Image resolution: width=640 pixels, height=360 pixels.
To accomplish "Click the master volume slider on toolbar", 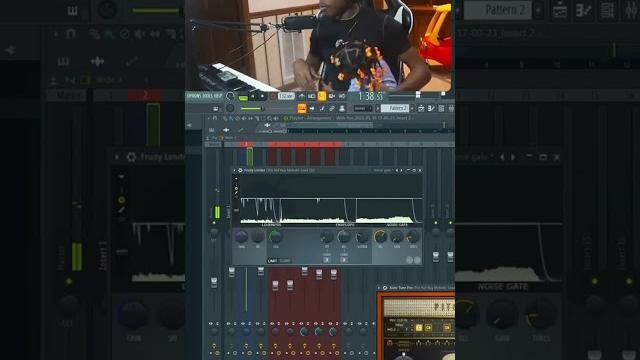I will (252, 109).
